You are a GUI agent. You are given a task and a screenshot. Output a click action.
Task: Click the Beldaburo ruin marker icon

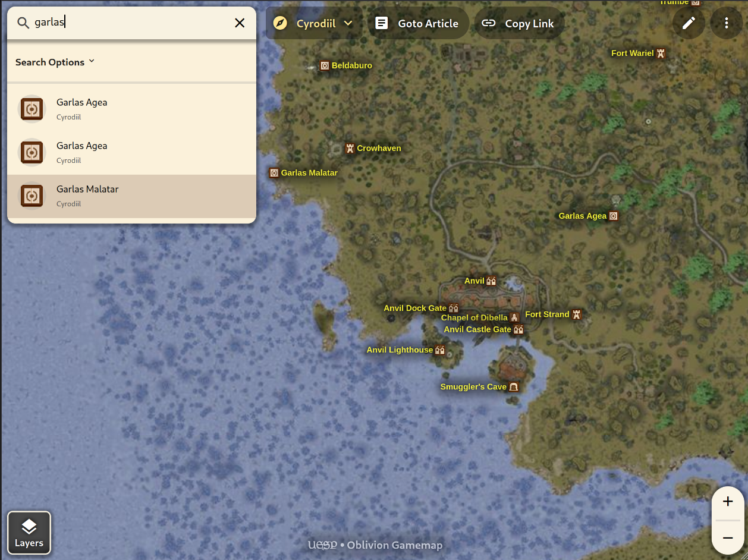[x=325, y=65]
